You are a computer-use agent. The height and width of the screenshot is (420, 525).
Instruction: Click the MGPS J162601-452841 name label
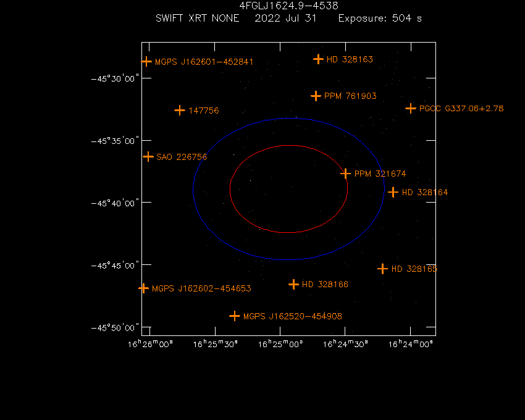tap(204, 62)
